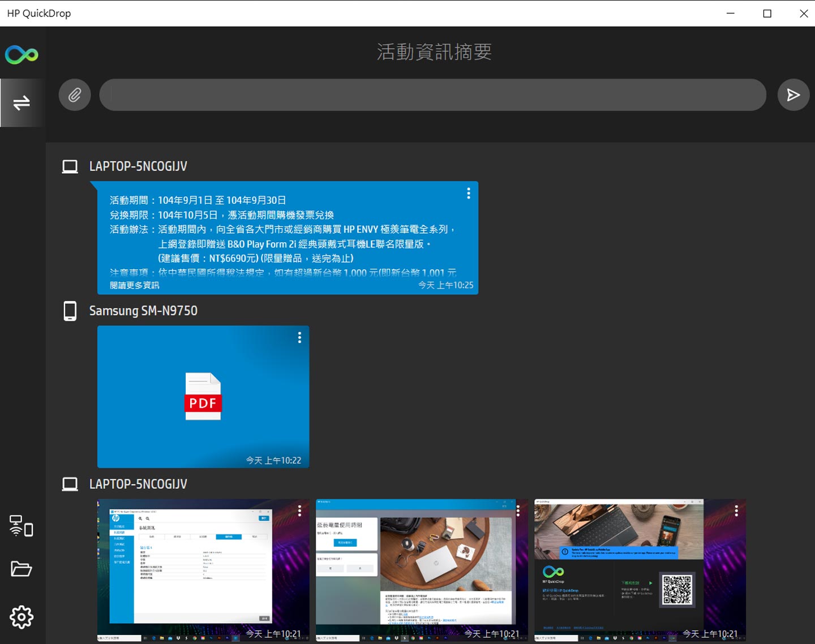
Task: Switch to the 活動資訊摘要 header area
Action: click(435, 51)
